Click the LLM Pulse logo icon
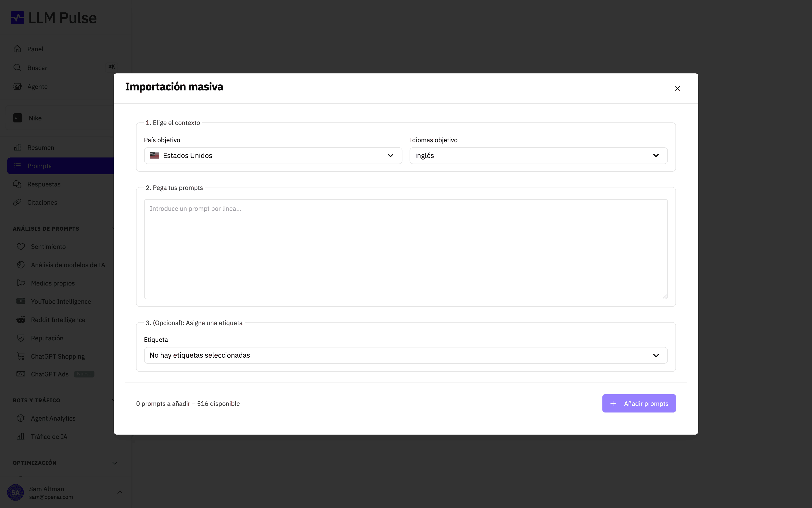The width and height of the screenshot is (812, 508). (18, 18)
